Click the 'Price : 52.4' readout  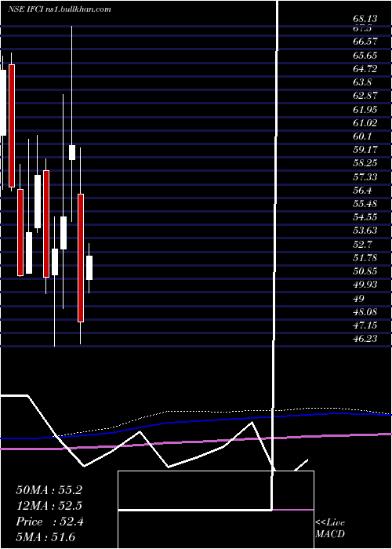(49, 522)
